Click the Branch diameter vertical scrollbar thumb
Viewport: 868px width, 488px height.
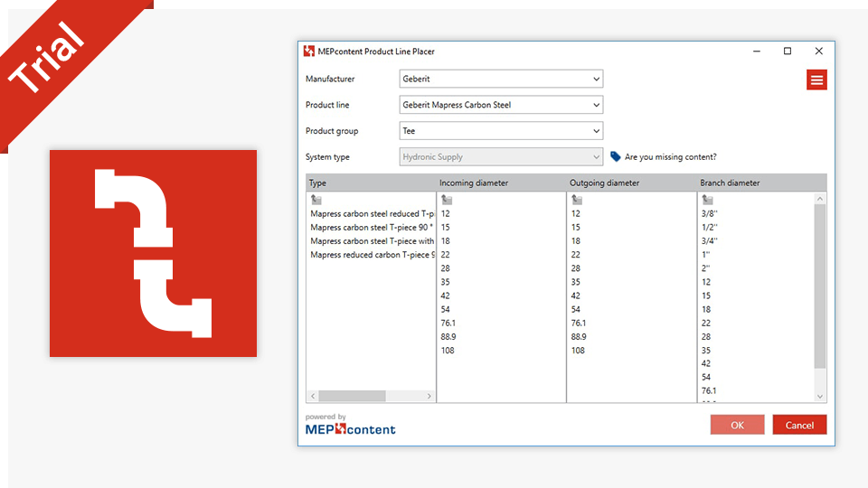pyautogui.click(x=820, y=286)
